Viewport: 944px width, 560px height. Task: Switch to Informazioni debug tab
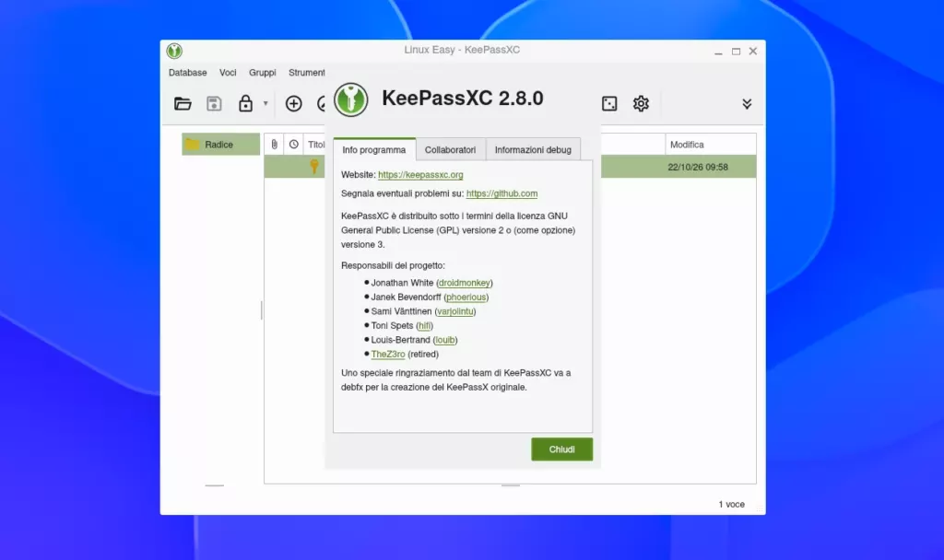coord(533,150)
